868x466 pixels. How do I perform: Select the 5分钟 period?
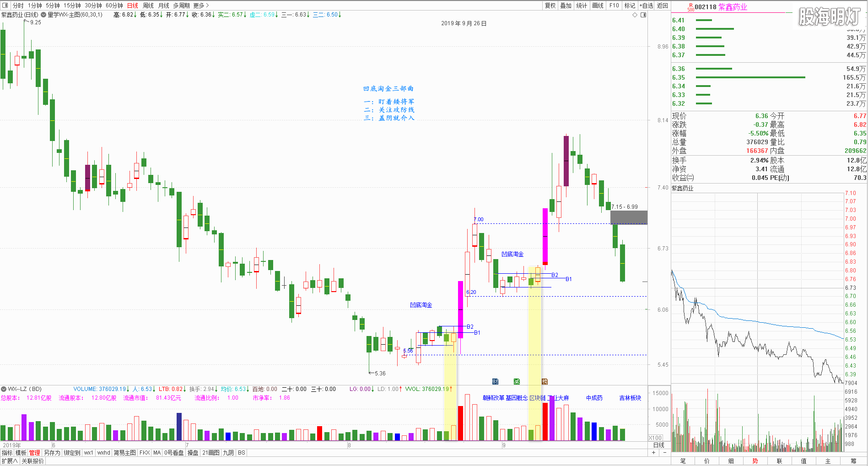coord(53,5)
